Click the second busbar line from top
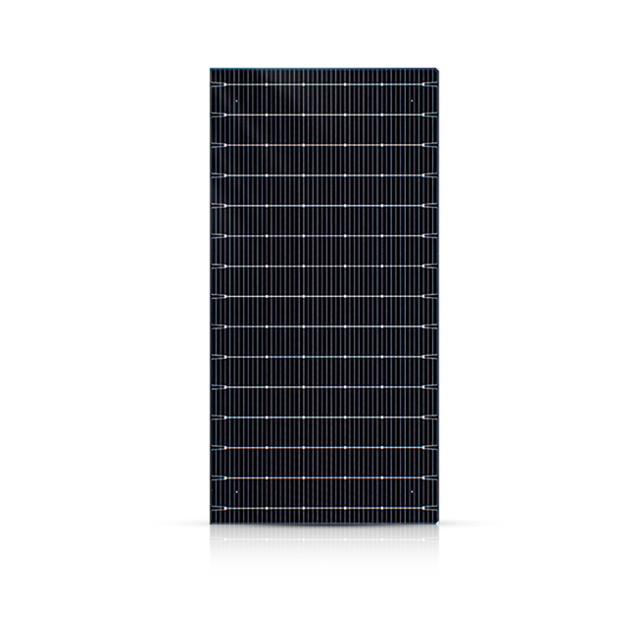 [x=323, y=114]
